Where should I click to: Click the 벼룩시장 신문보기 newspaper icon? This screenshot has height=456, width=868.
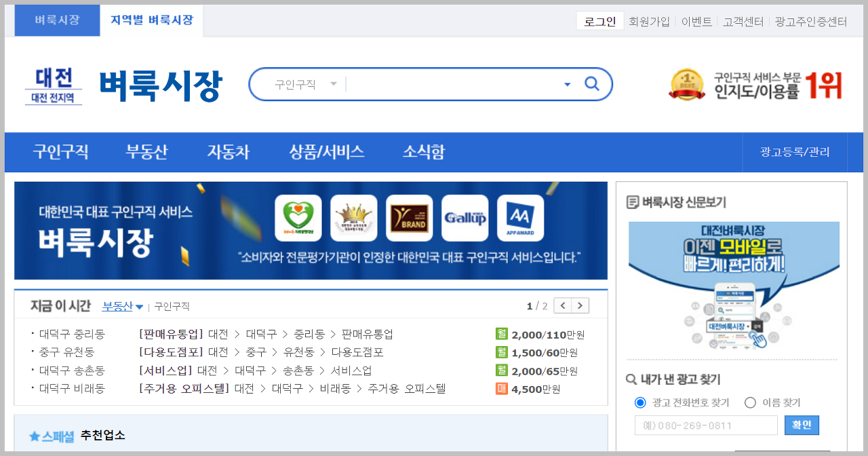tap(632, 202)
